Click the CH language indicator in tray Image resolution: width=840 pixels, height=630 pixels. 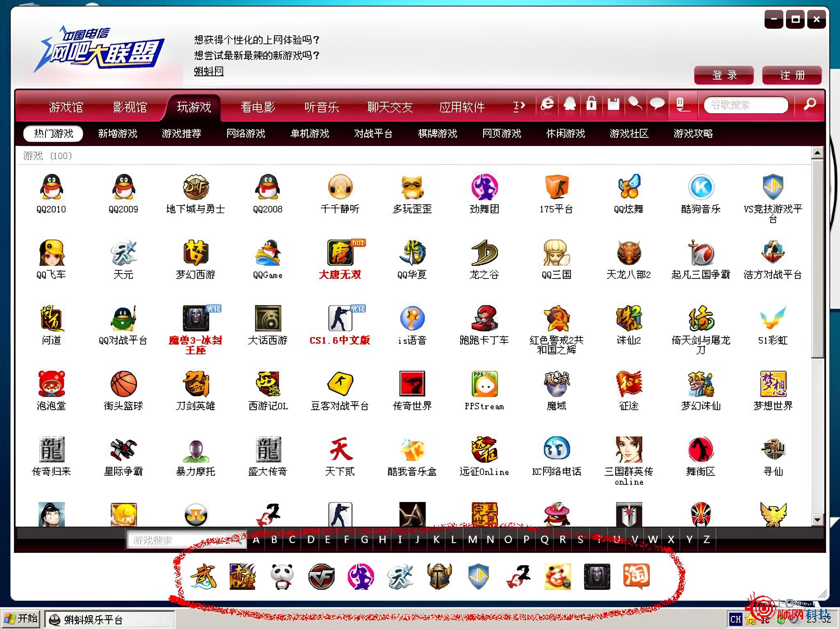(736, 619)
